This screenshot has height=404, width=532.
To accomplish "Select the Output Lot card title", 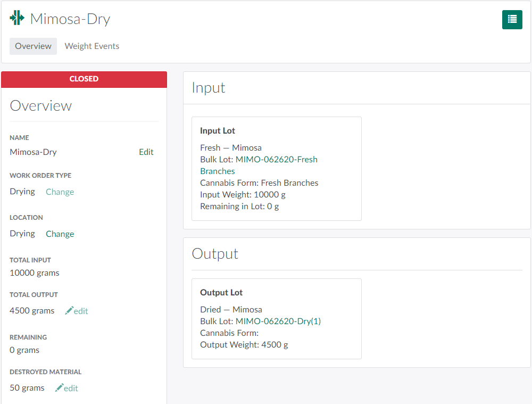I will (x=221, y=293).
